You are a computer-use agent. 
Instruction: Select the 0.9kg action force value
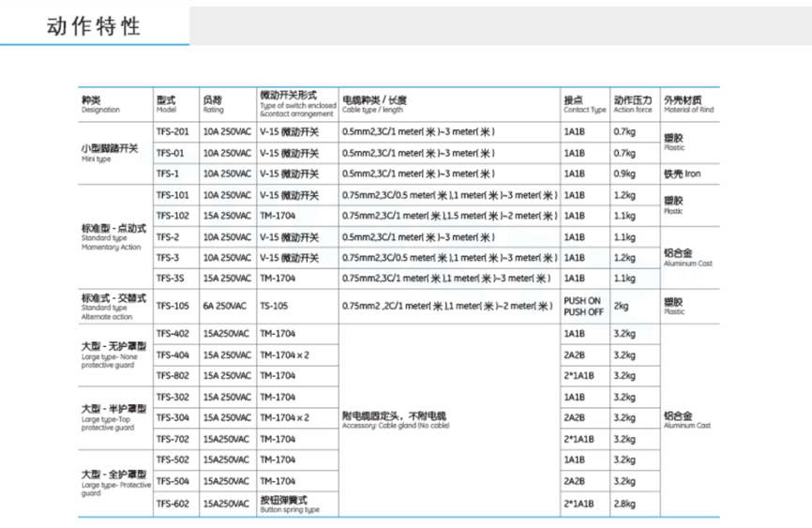pyautogui.click(x=624, y=174)
